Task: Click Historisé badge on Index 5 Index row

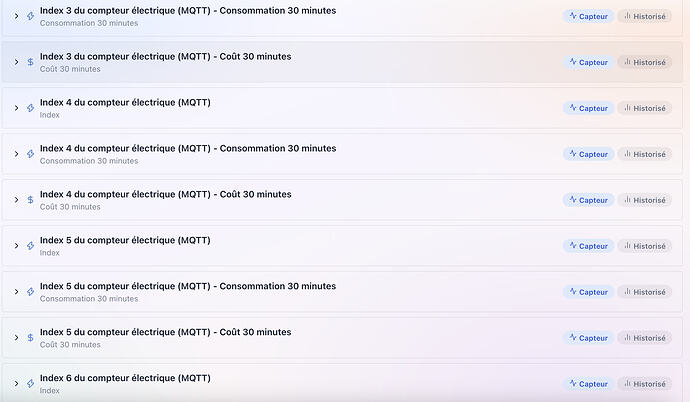Action: (645, 246)
